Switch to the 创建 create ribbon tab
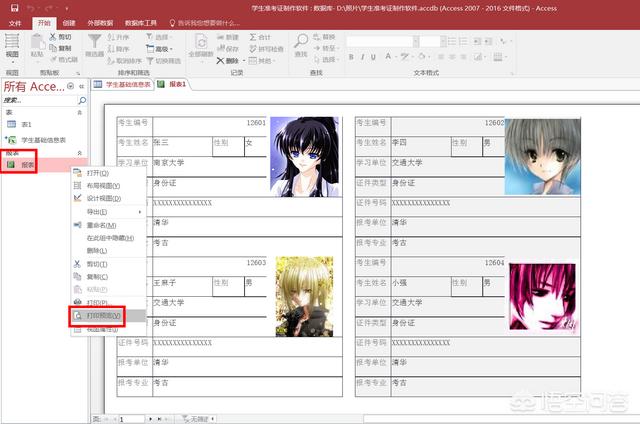 coord(69,23)
